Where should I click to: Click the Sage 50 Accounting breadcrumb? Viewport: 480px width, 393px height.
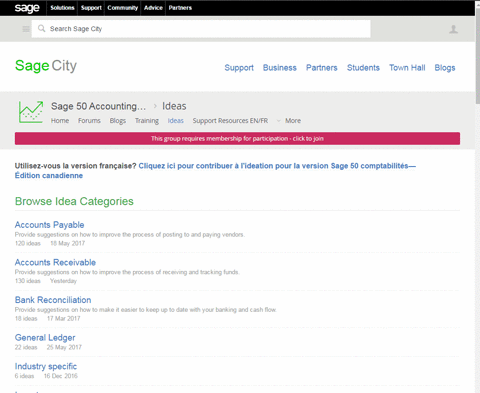98,106
